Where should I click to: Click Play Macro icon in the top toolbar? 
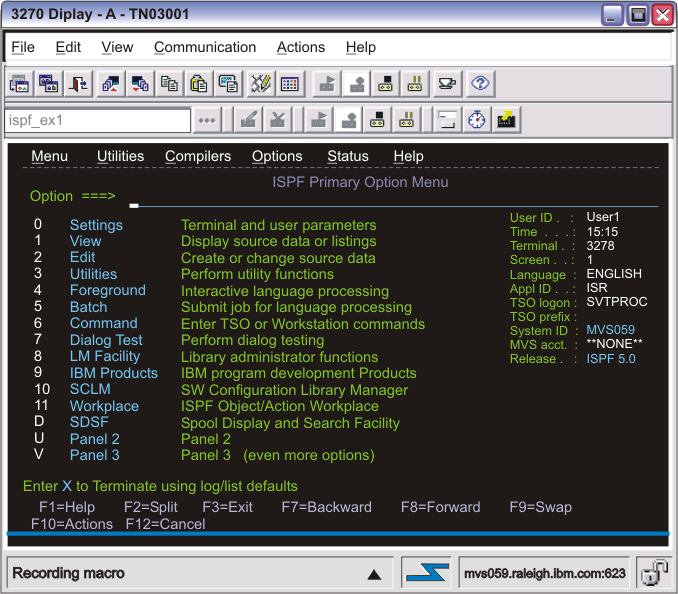point(327,83)
